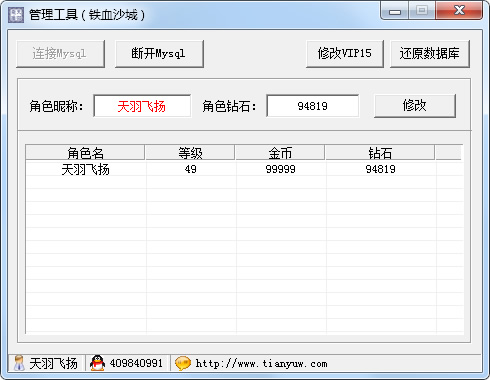
Task: Focus the 角色昵称 input field
Action: click(142, 106)
